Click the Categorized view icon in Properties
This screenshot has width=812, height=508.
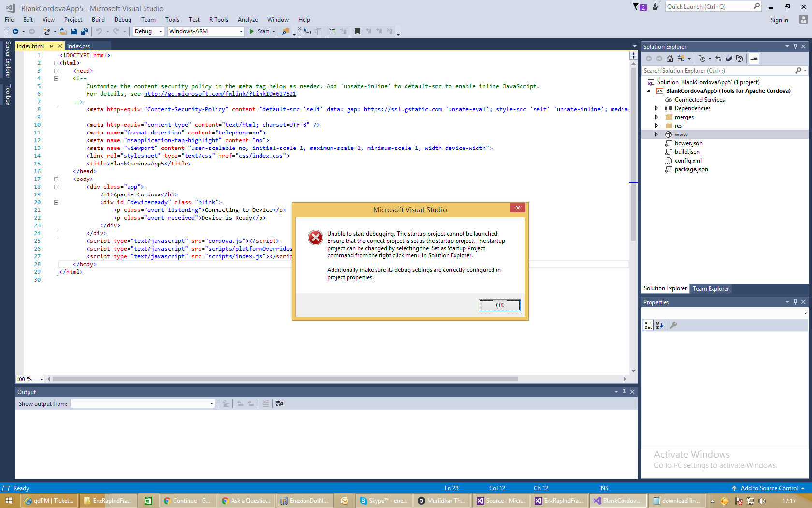point(648,325)
